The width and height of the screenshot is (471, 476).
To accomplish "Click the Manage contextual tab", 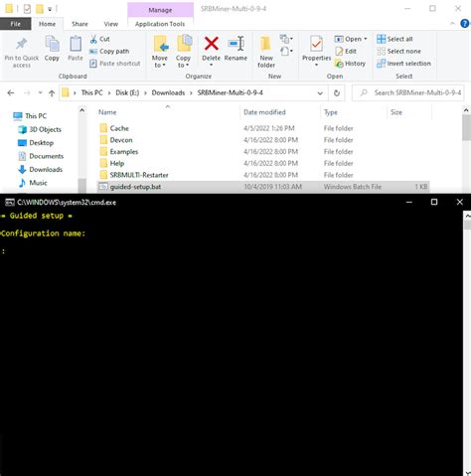I will [160, 10].
